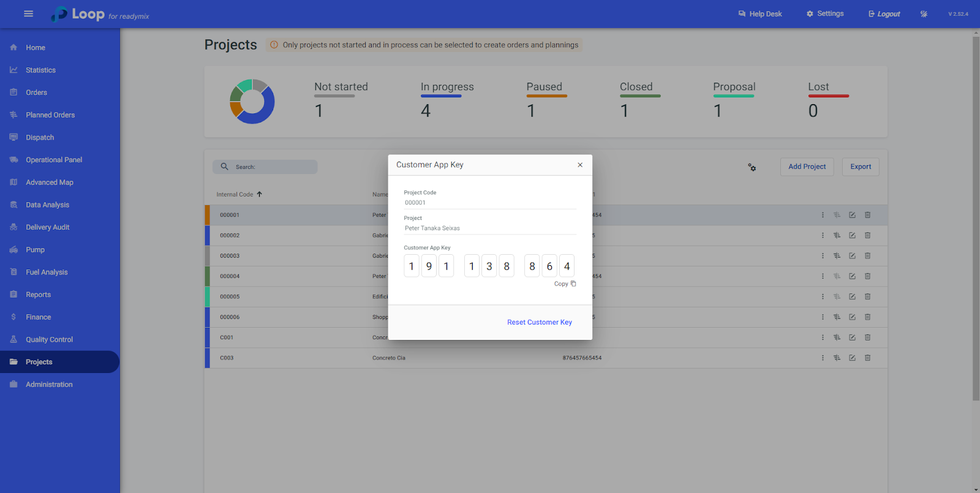Viewport: 980px width, 493px height.
Task: Open table column settings gear icon
Action: (752, 167)
